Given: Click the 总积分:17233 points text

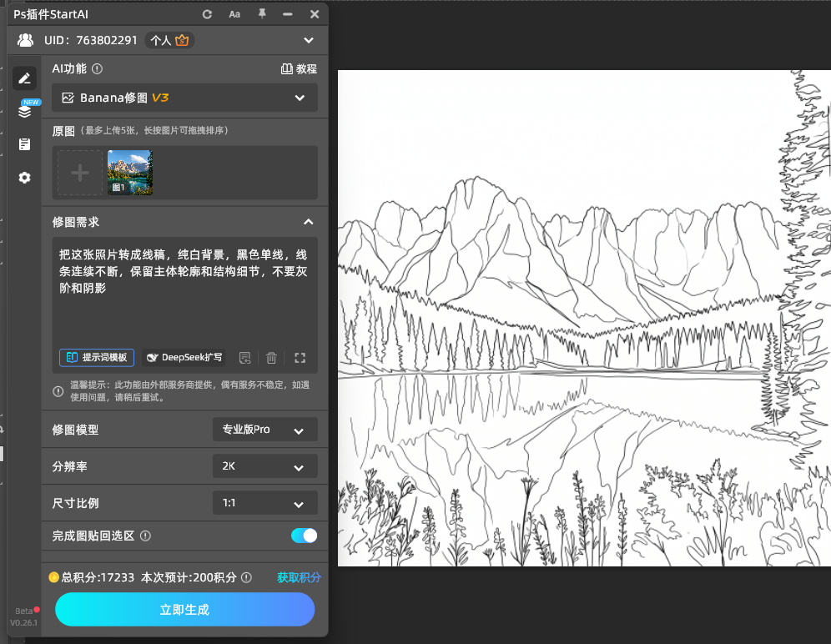Looking at the screenshot, I should 98,578.
